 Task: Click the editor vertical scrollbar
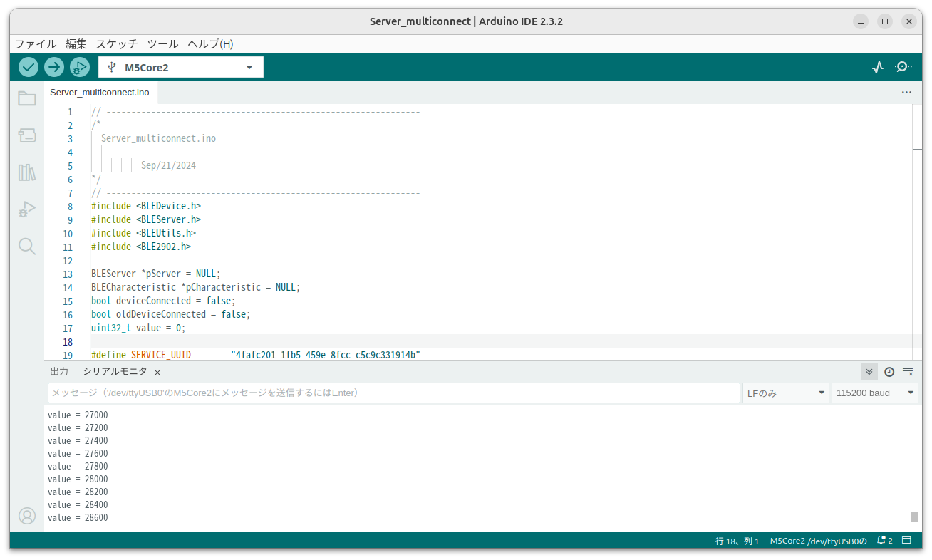tap(917, 232)
